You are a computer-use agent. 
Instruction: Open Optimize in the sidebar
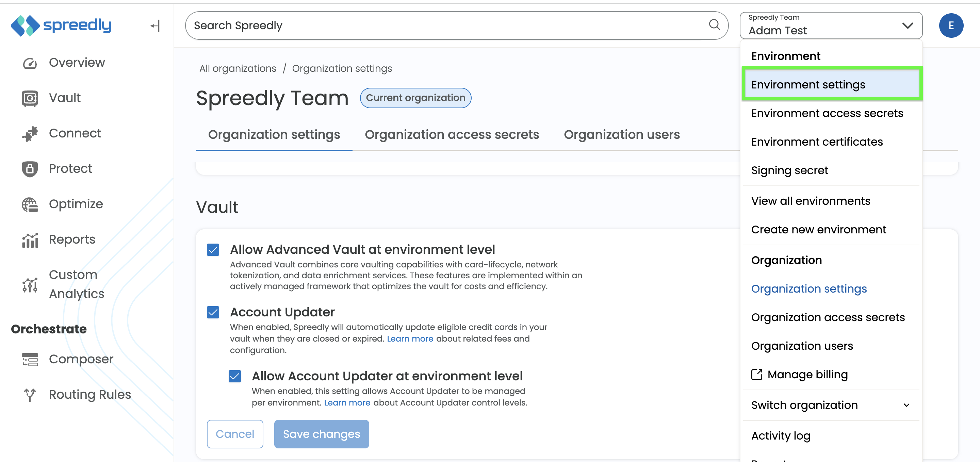point(76,204)
